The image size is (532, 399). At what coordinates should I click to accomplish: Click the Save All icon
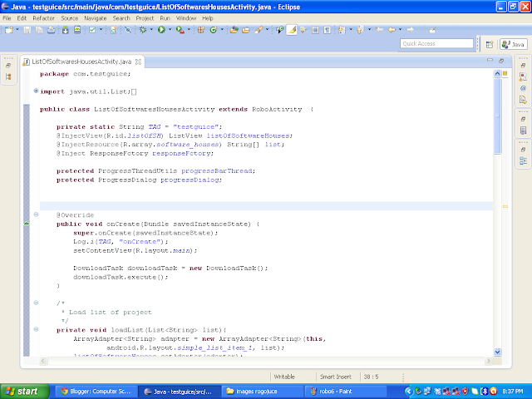click(39, 30)
